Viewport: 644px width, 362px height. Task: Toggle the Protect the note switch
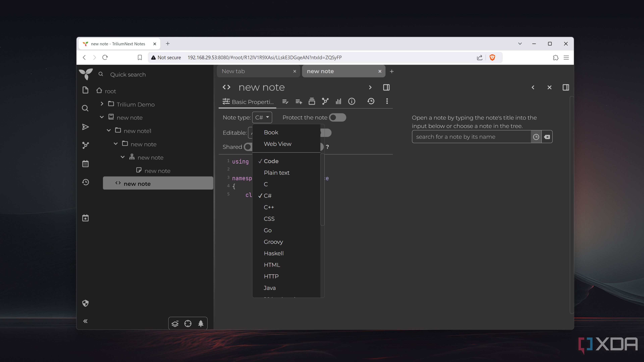pos(337,117)
